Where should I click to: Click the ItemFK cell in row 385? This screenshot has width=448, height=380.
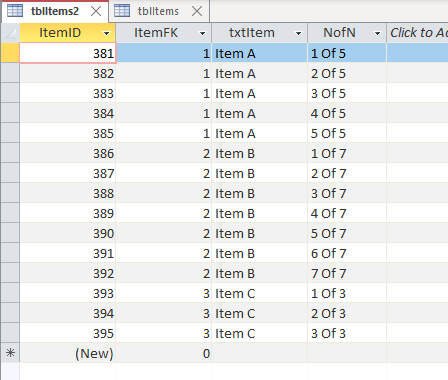164,133
